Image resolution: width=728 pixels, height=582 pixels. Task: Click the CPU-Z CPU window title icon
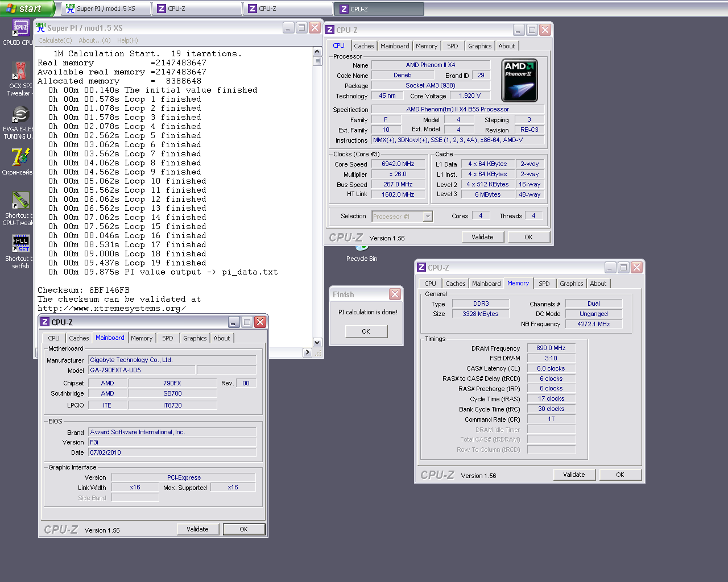pyautogui.click(x=330, y=30)
